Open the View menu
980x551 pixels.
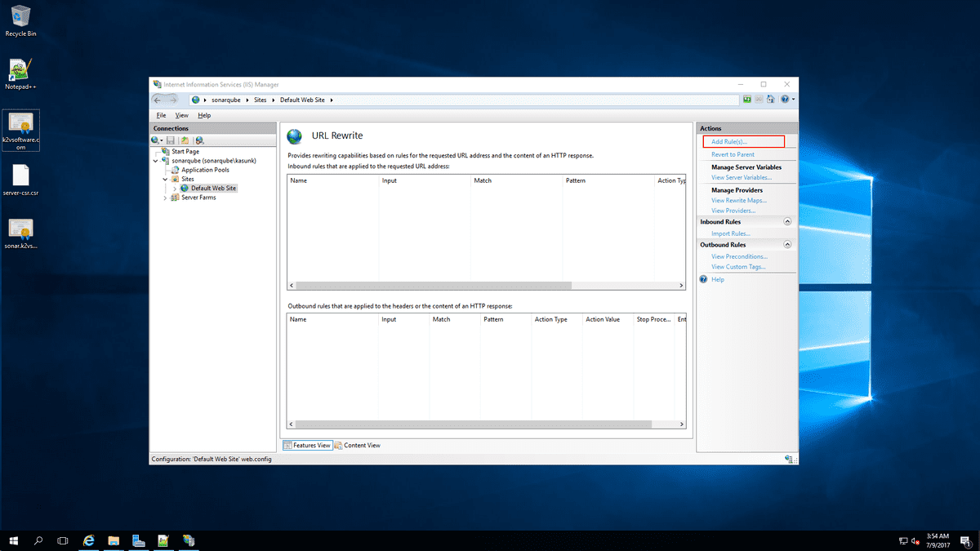180,115
